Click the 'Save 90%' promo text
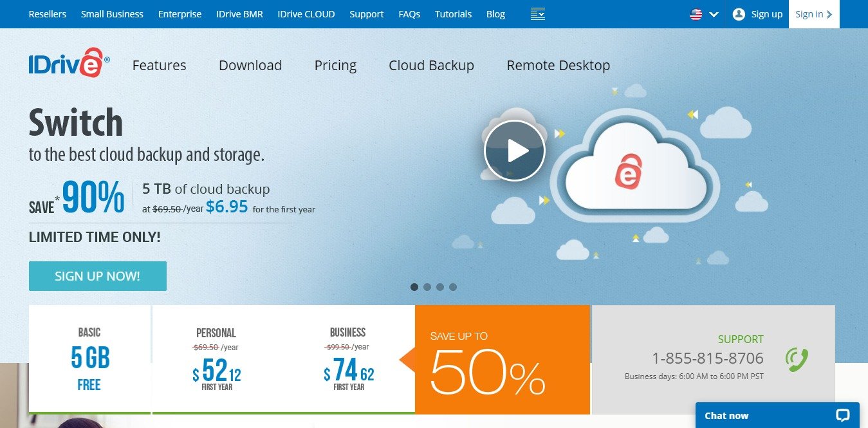 tap(77, 197)
